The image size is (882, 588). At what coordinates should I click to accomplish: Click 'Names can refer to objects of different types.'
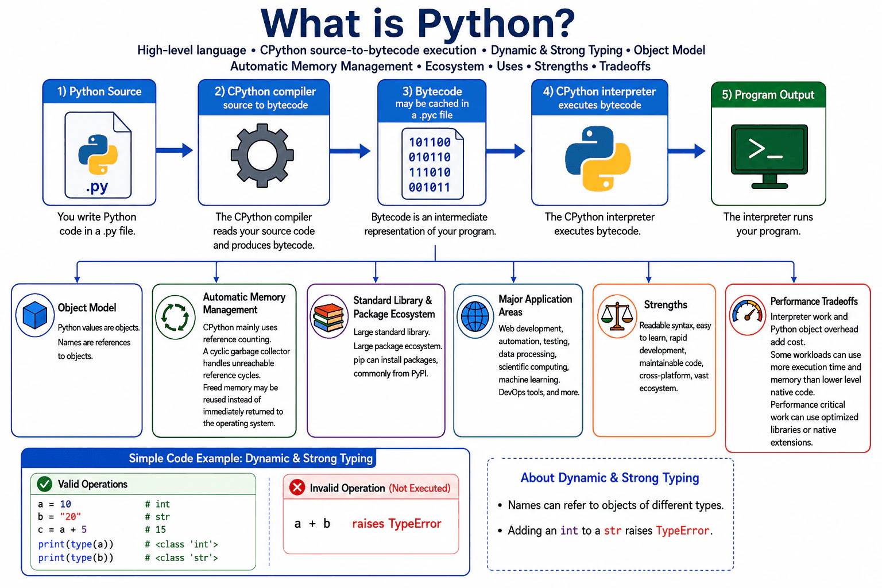pos(616,505)
